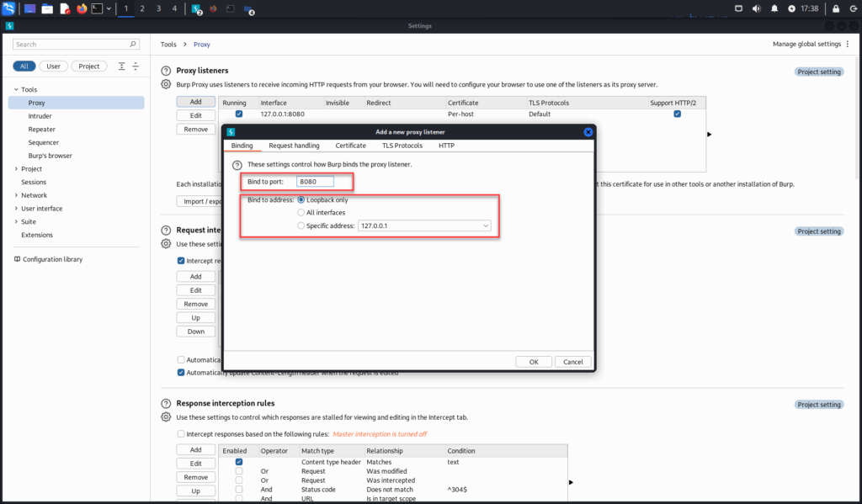The height and width of the screenshot is (504, 862).
Task: Toggle Intercept requests checkbox
Action: (181, 261)
